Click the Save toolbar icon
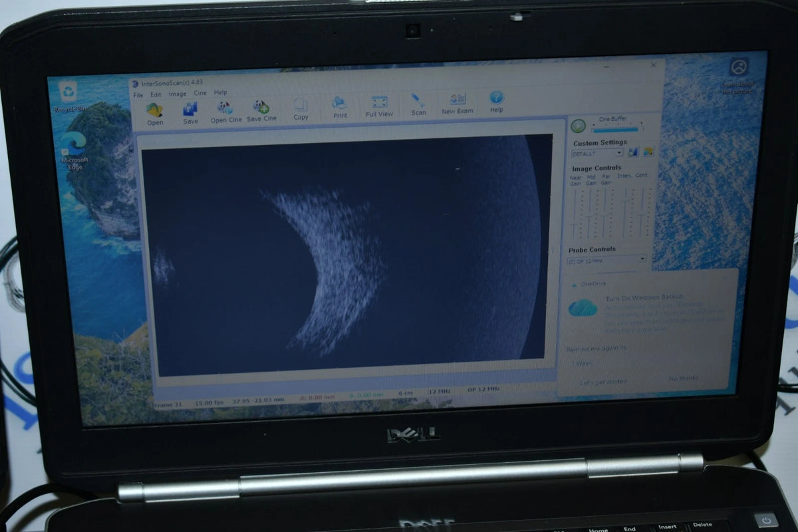Viewport: 798px width, 532px height. tap(190, 114)
